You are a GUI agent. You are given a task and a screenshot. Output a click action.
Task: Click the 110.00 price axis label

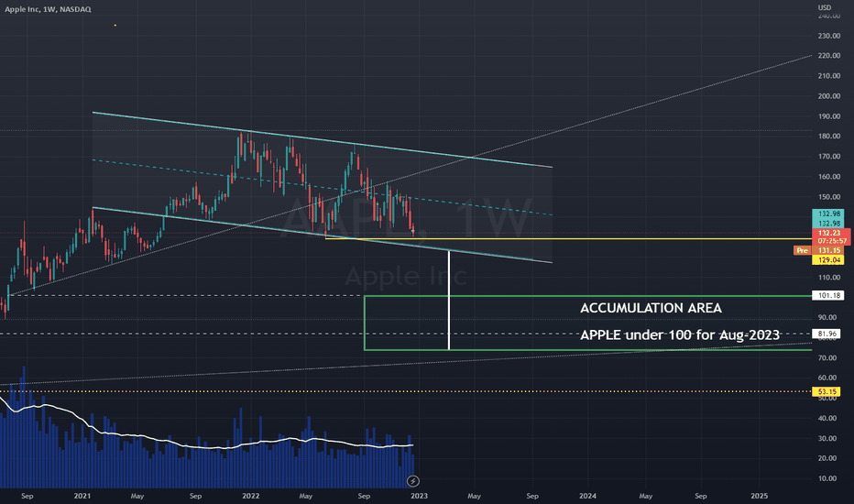[x=829, y=278]
